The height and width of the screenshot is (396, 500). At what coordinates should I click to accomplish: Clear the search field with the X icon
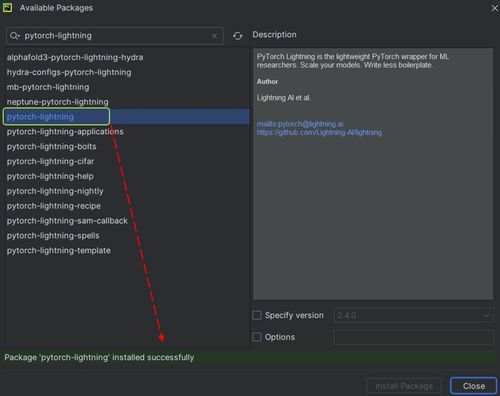[214, 36]
